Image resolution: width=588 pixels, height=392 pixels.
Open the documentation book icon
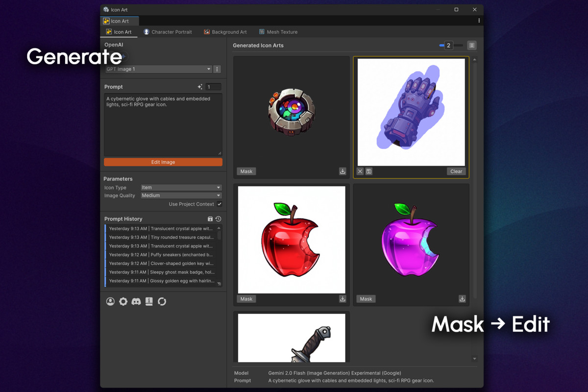click(x=149, y=301)
